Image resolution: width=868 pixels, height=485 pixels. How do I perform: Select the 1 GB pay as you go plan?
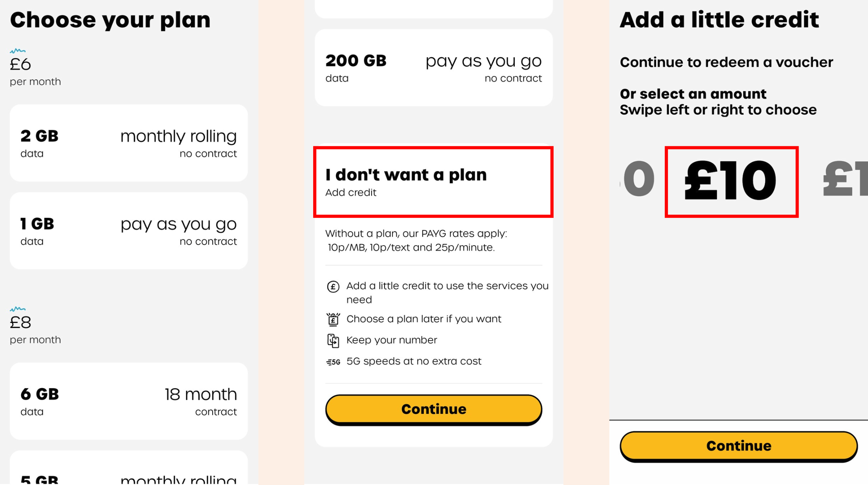click(129, 231)
